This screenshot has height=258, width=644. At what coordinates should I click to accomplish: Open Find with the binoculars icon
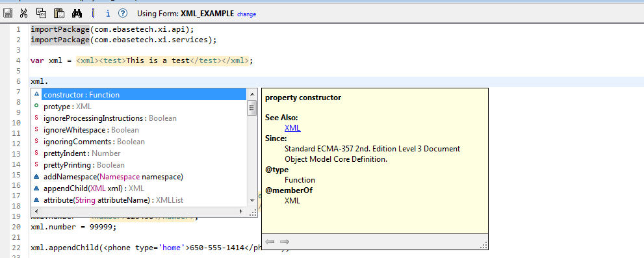click(77, 13)
